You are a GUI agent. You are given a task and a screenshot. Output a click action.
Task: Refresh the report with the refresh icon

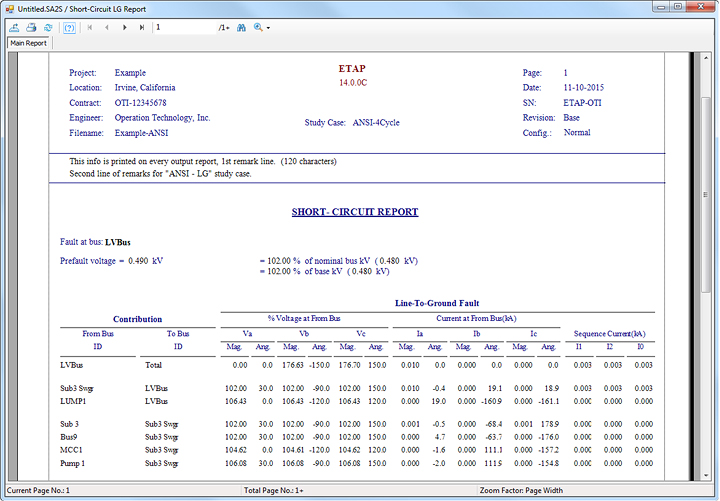[47, 27]
